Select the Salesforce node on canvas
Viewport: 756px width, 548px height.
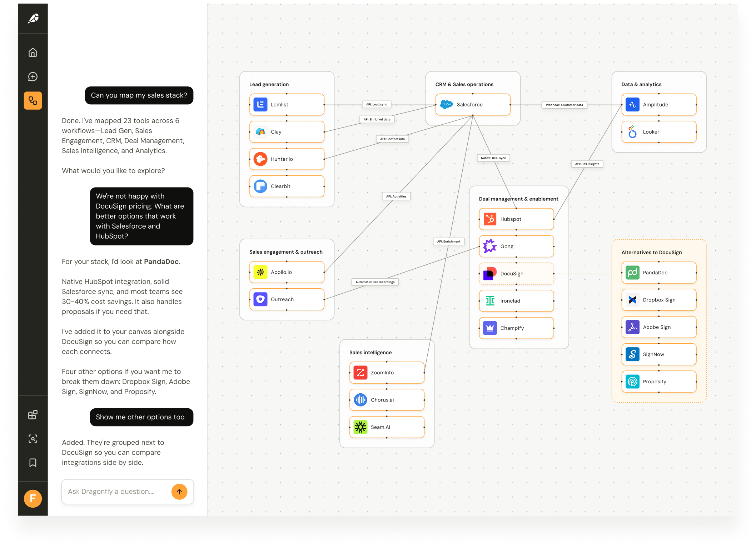point(473,105)
